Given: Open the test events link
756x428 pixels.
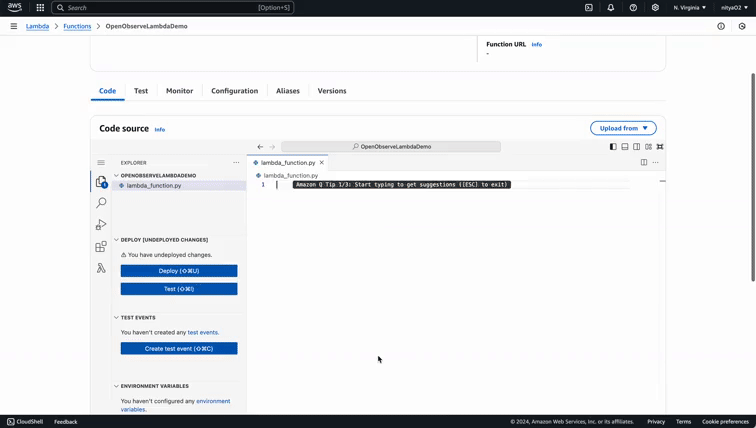Looking at the screenshot, I should [202, 332].
